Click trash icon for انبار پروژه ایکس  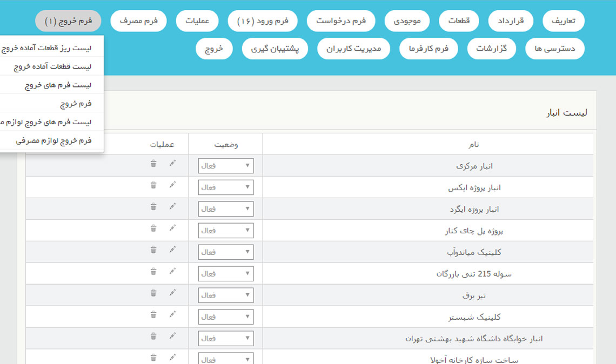pyautogui.click(x=153, y=185)
